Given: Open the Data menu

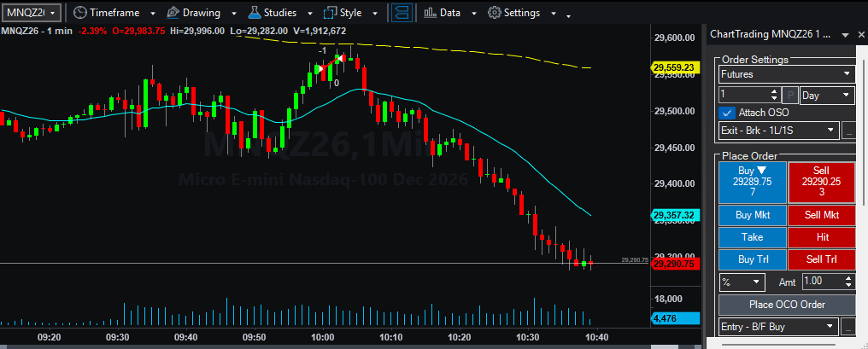Looking at the screenshot, I should [442, 12].
